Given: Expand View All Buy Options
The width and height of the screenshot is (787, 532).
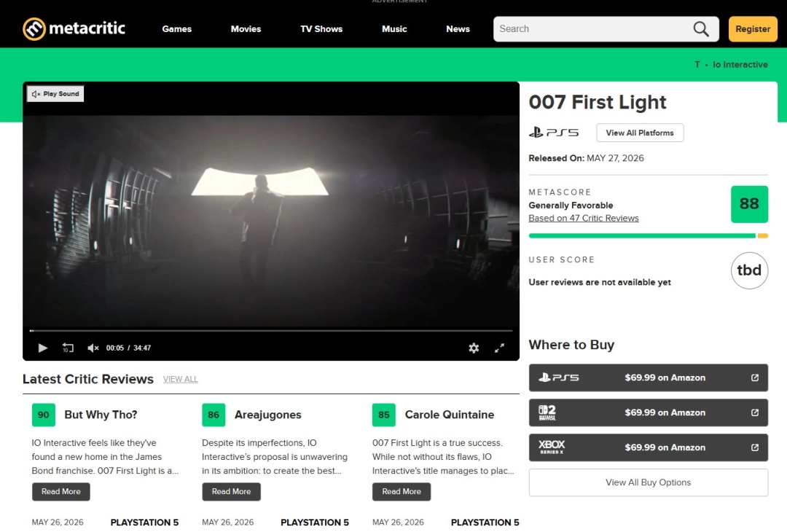Looking at the screenshot, I should click(x=648, y=482).
